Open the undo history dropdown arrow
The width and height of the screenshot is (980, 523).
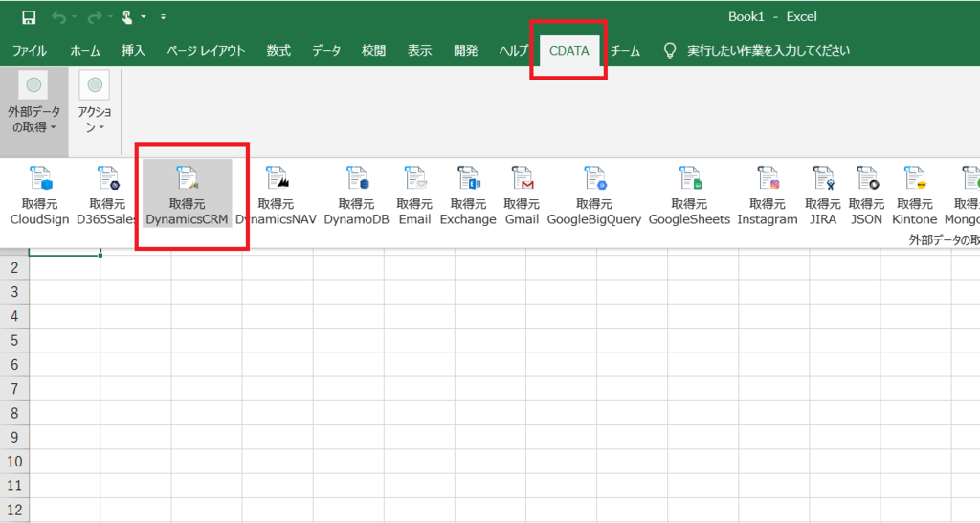pyautogui.click(x=74, y=17)
